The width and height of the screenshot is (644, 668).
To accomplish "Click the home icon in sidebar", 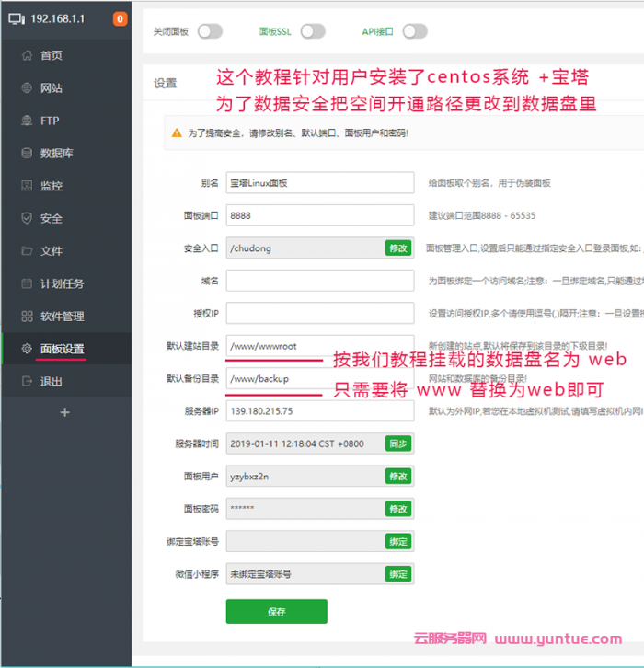I will pyautogui.click(x=26, y=55).
